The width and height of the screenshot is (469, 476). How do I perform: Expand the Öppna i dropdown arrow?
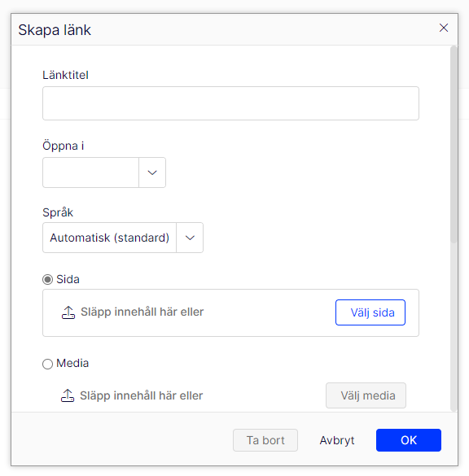point(152,172)
